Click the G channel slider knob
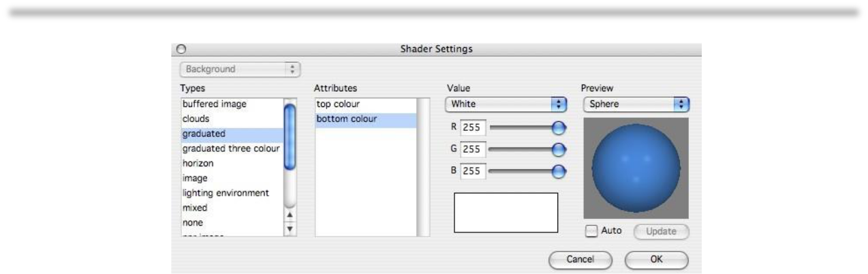The width and height of the screenshot is (868, 274). [x=559, y=149]
